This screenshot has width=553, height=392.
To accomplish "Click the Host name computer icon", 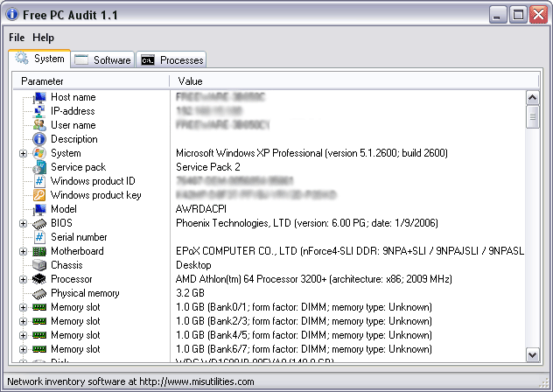I will point(39,97).
